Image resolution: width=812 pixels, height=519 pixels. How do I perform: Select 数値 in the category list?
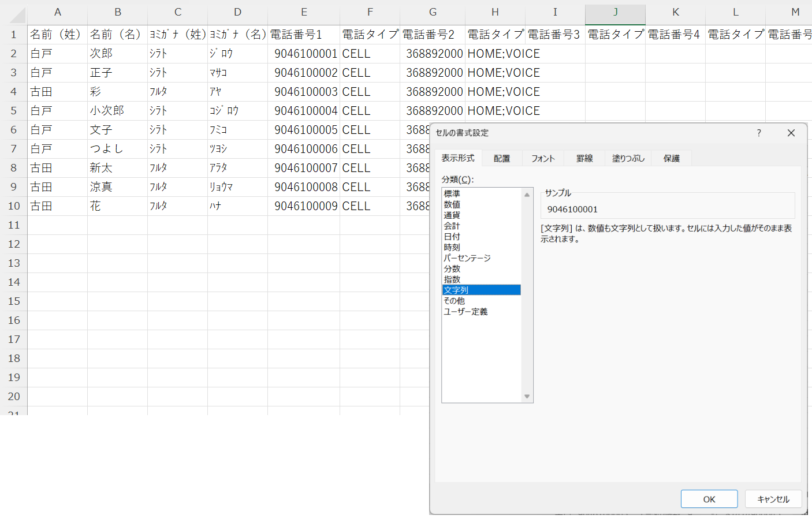click(481, 204)
